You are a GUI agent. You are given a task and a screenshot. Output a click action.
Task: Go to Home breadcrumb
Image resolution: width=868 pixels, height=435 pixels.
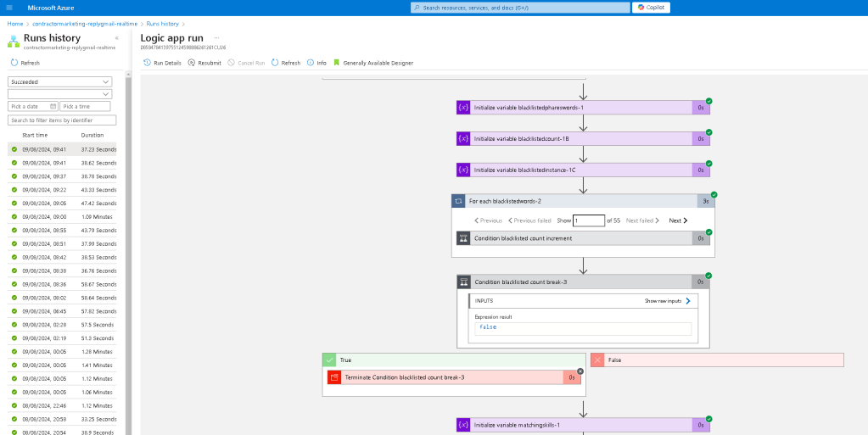coord(15,24)
